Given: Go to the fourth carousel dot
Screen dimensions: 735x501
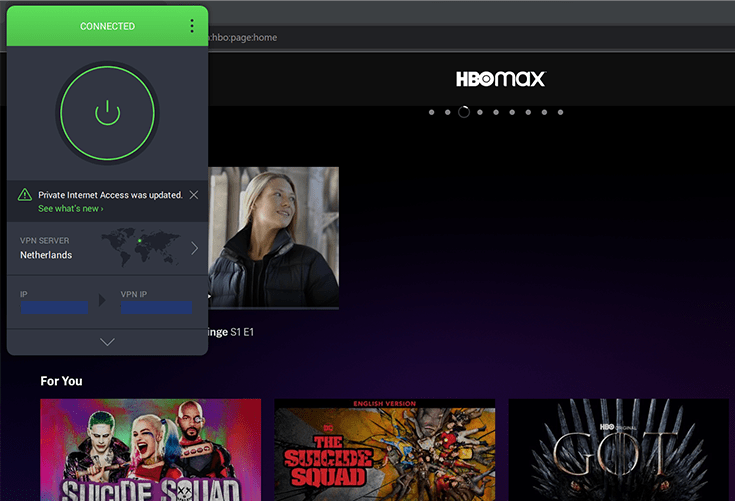Looking at the screenshot, I should tap(480, 112).
